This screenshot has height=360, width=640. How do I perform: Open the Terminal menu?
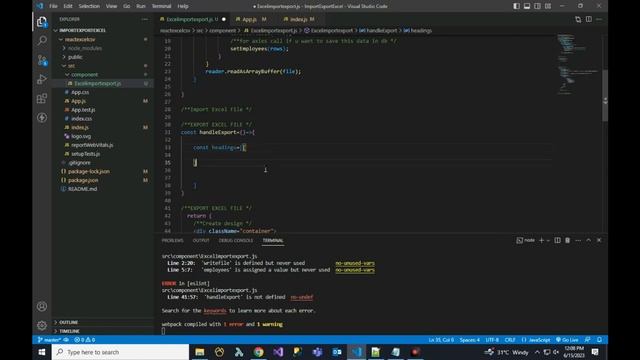tap(162, 6)
